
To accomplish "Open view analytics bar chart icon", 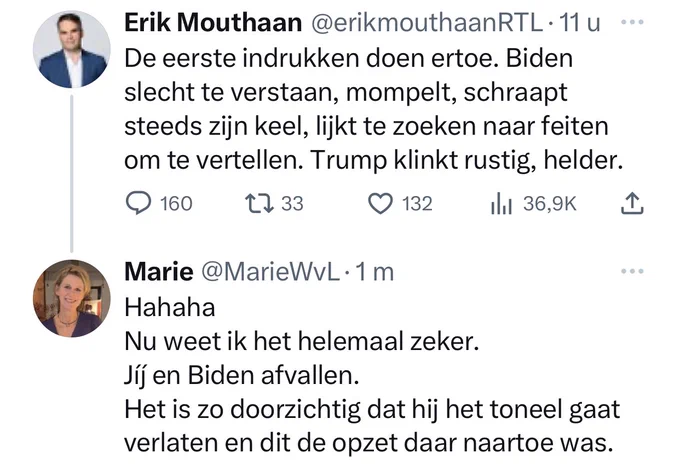I will coord(501,204).
